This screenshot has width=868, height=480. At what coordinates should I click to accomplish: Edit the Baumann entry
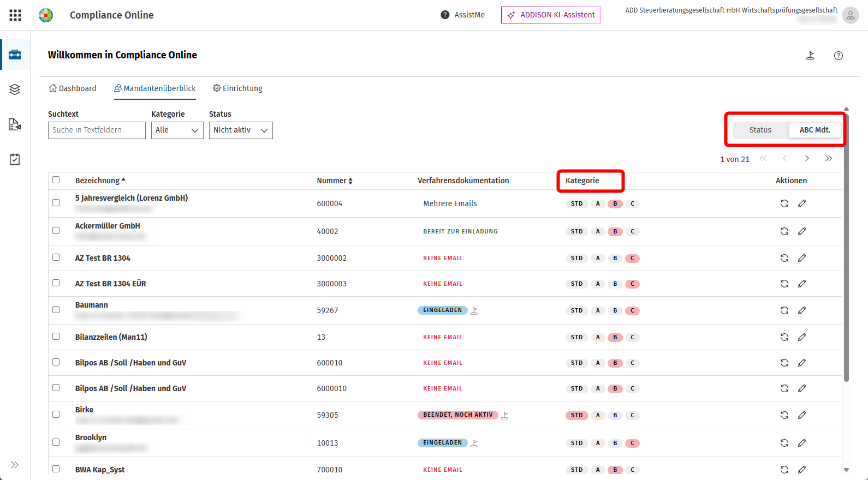tap(802, 310)
